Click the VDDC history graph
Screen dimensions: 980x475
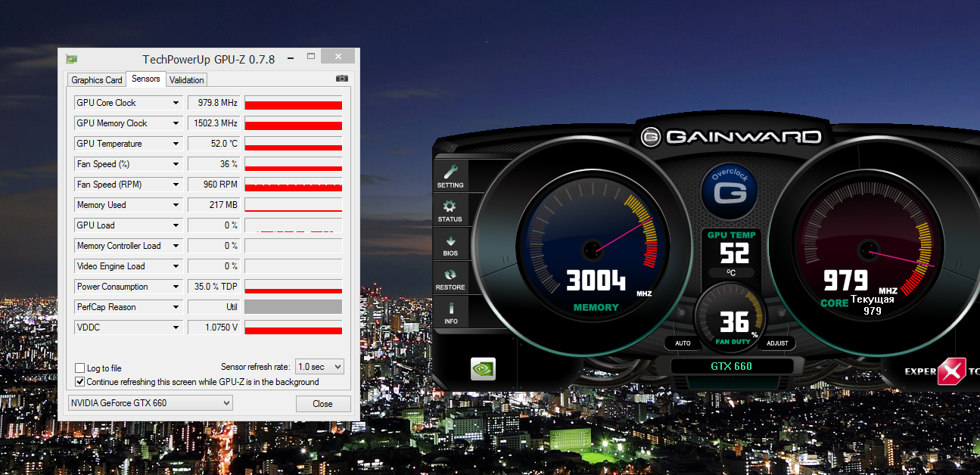pyautogui.click(x=294, y=328)
